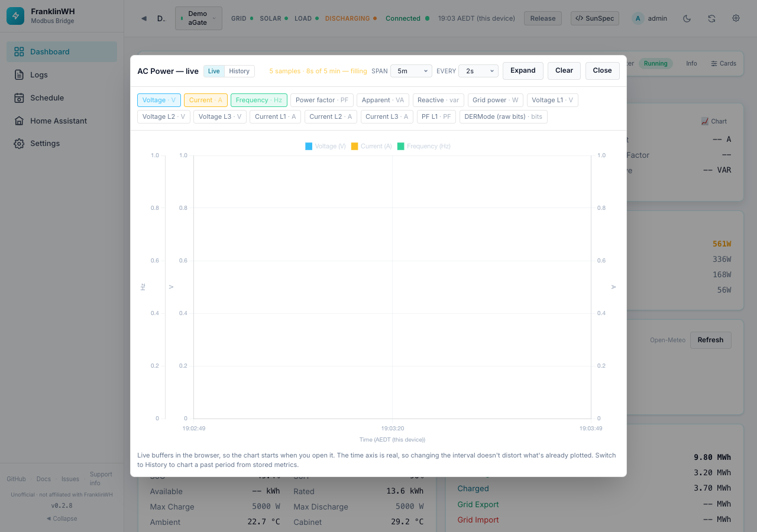Image resolution: width=757 pixels, height=532 pixels.
Task: Enable the Voltage L3 · V series
Action: click(x=220, y=116)
